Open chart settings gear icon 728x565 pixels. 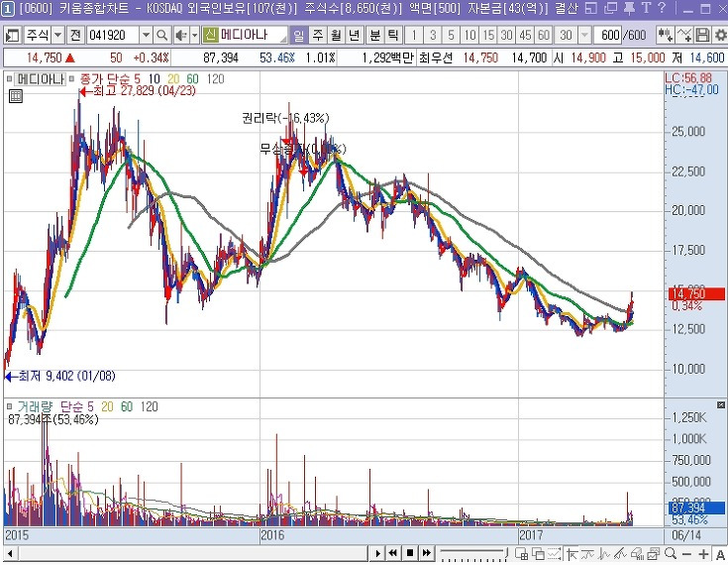tap(720, 35)
